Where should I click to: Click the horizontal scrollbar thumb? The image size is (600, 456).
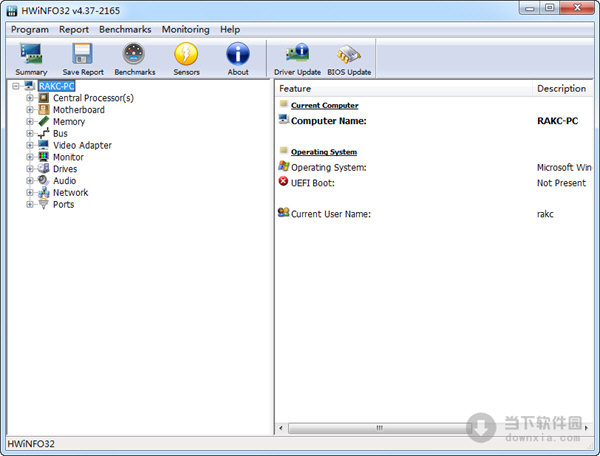(x=380, y=428)
